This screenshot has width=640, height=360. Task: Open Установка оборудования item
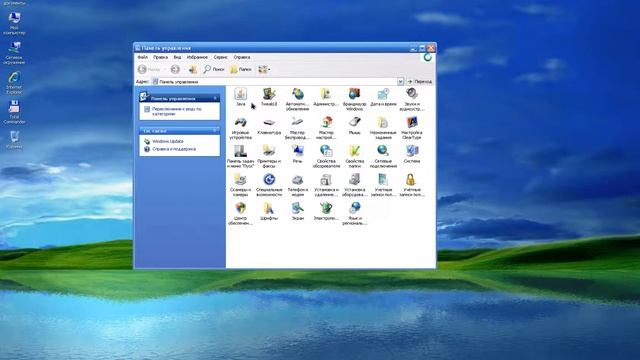[354, 185]
